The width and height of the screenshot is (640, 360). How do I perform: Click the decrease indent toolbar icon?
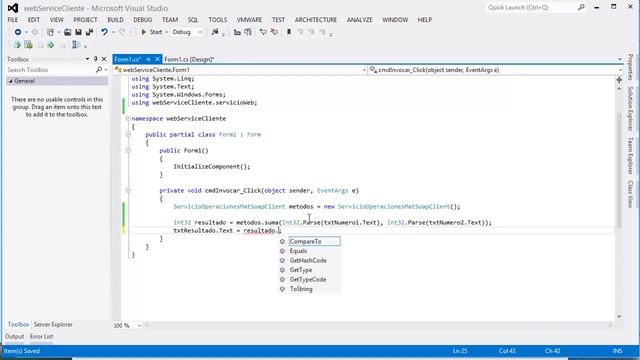tap(237, 32)
